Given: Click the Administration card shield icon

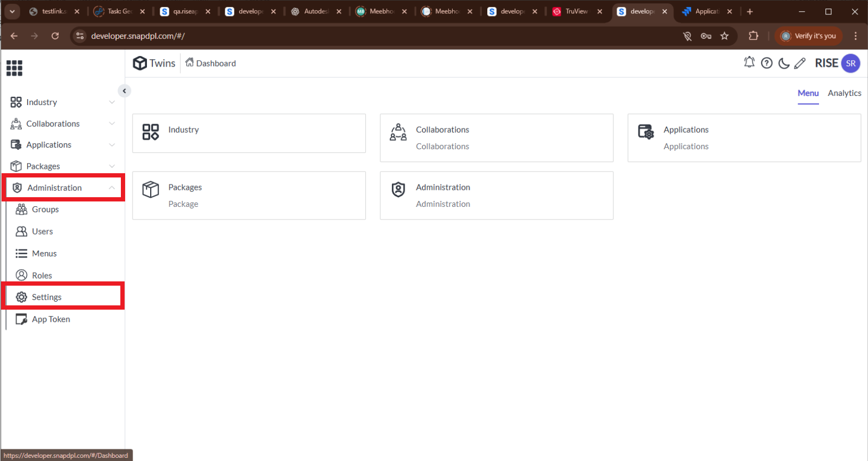Looking at the screenshot, I should click(398, 189).
